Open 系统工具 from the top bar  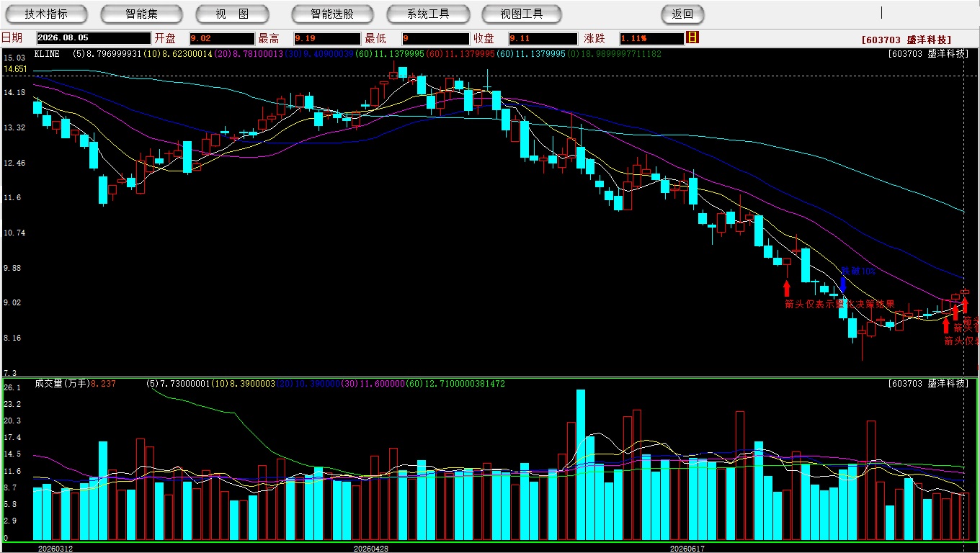click(x=428, y=14)
